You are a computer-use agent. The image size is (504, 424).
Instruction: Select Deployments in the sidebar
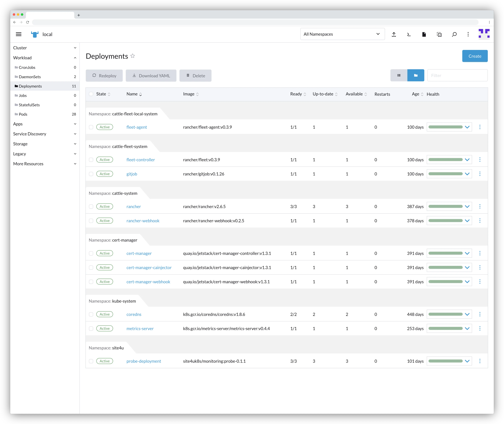click(45, 86)
